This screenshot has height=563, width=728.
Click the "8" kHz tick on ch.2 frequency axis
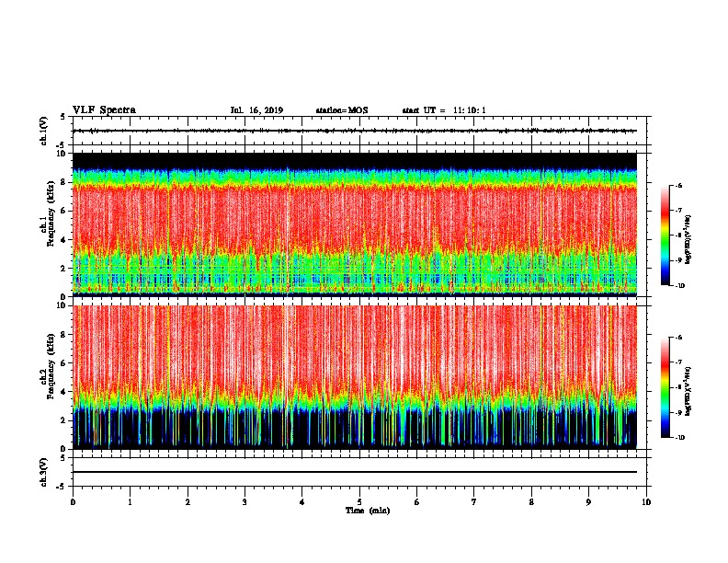tap(63, 335)
